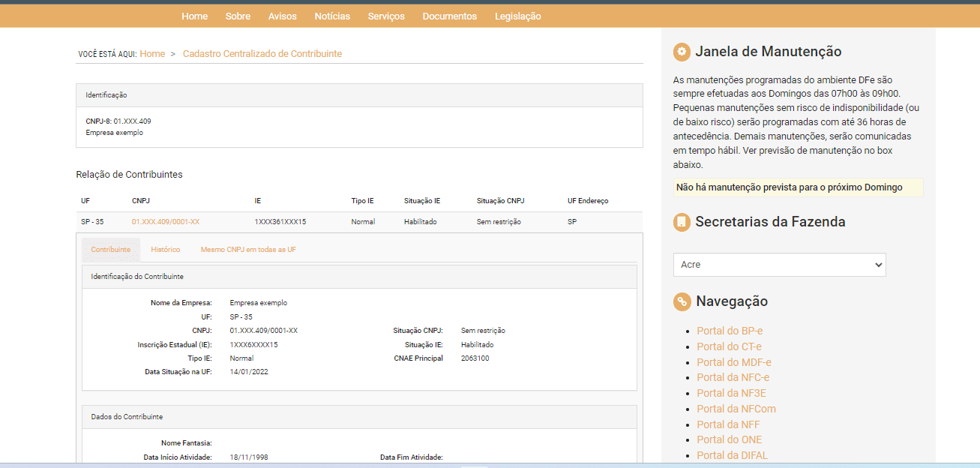This screenshot has width=980, height=468.
Task: Switch to the Histórico tab
Action: (165, 249)
